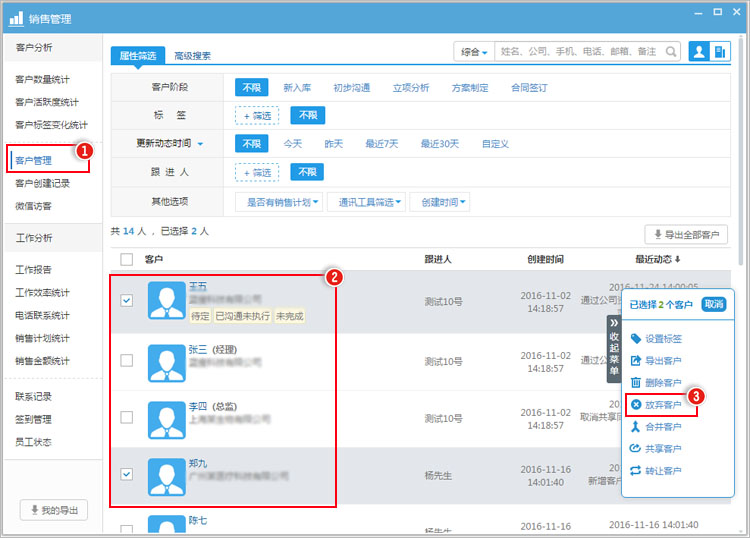Click the 放弃客户 cross icon
The width and height of the screenshot is (750, 538).
pyautogui.click(x=636, y=405)
